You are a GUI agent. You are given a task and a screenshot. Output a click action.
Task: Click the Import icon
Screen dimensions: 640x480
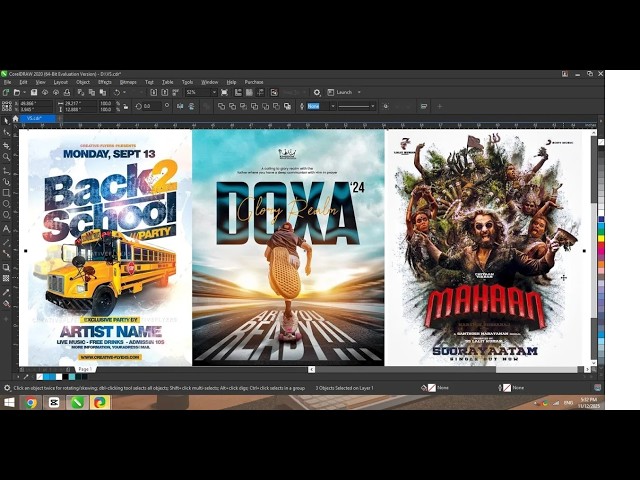tap(153, 93)
